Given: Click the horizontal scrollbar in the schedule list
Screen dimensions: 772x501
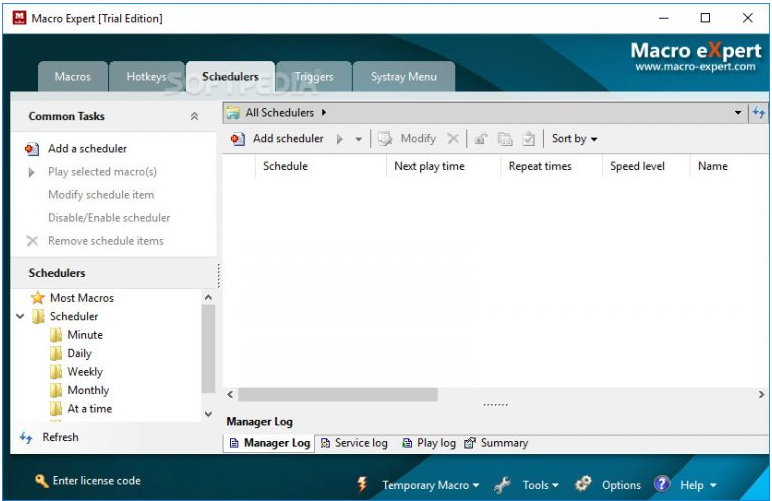Looking at the screenshot, I should pyautogui.click(x=338, y=395).
